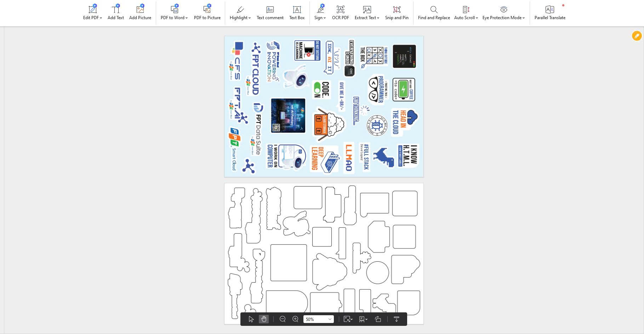Zoom out with the minus magnifier
The width and height of the screenshot is (644, 334).
point(283,319)
